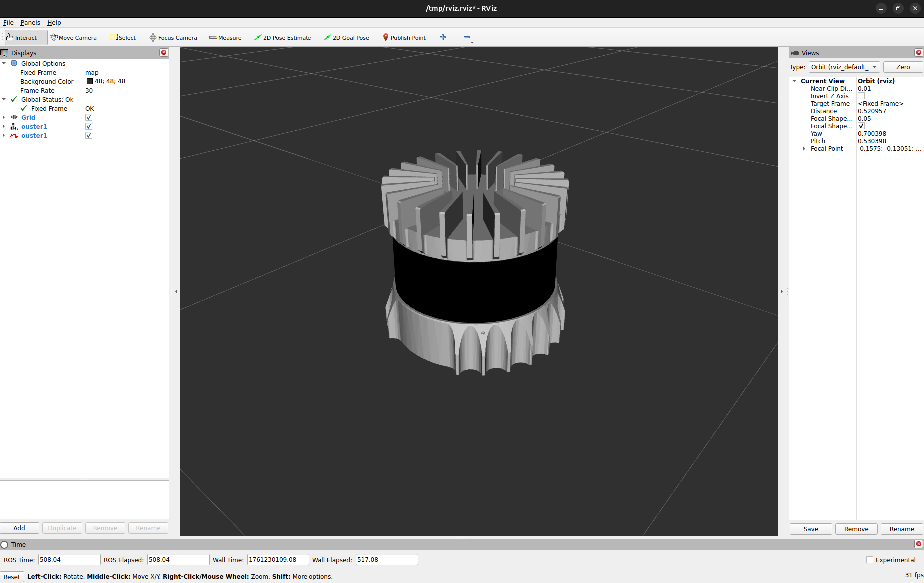This screenshot has width=924, height=583.
Task: Select the 2D Goal Pose tool
Action: pos(346,38)
